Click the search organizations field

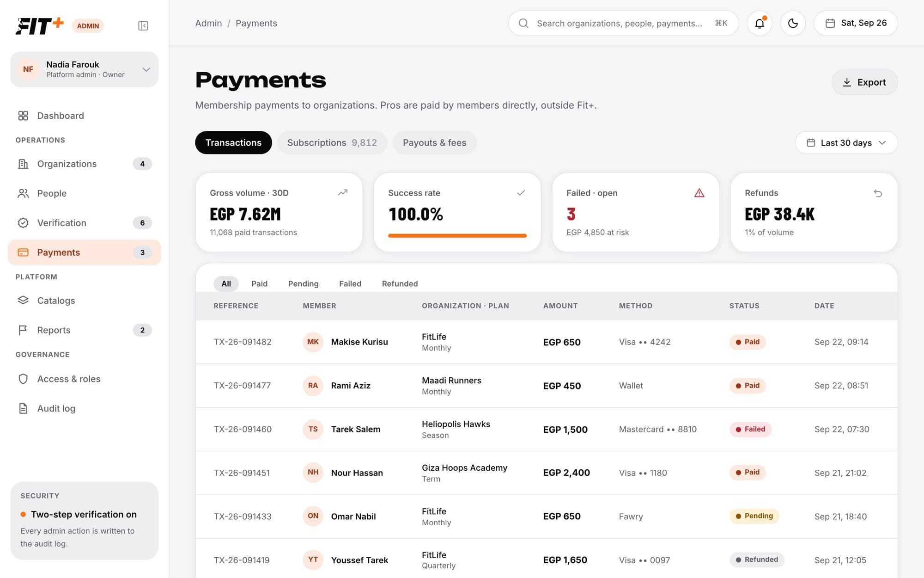(623, 23)
